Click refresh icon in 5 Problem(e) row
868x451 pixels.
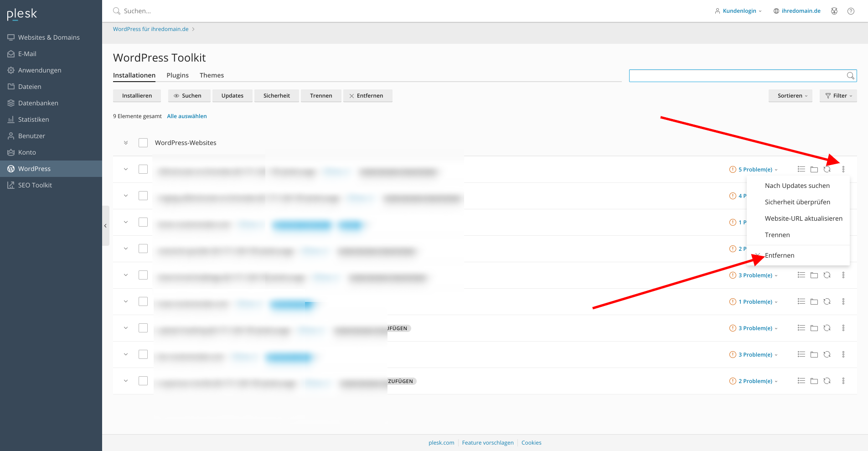click(827, 169)
